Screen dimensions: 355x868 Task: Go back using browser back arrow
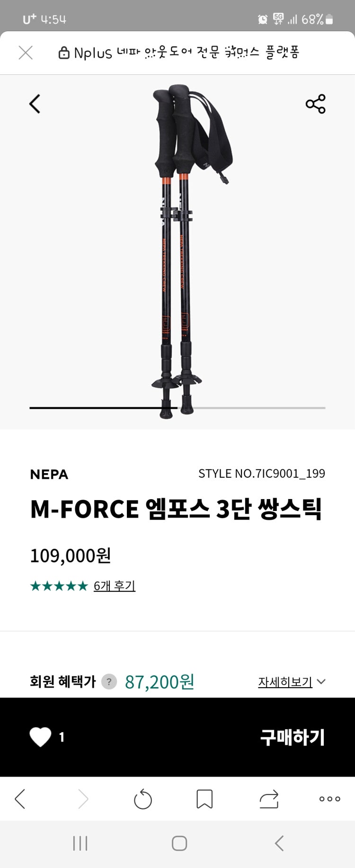[x=20, y=799]
